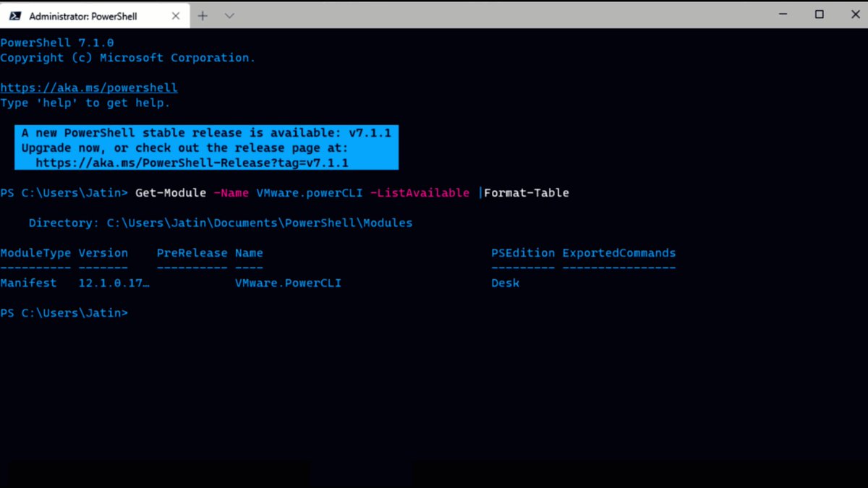Image resolution: width=868 pixels, height=488 pixels.
Task: Click the 'Desk' PSEdition value
Action: tap(506, 283)
